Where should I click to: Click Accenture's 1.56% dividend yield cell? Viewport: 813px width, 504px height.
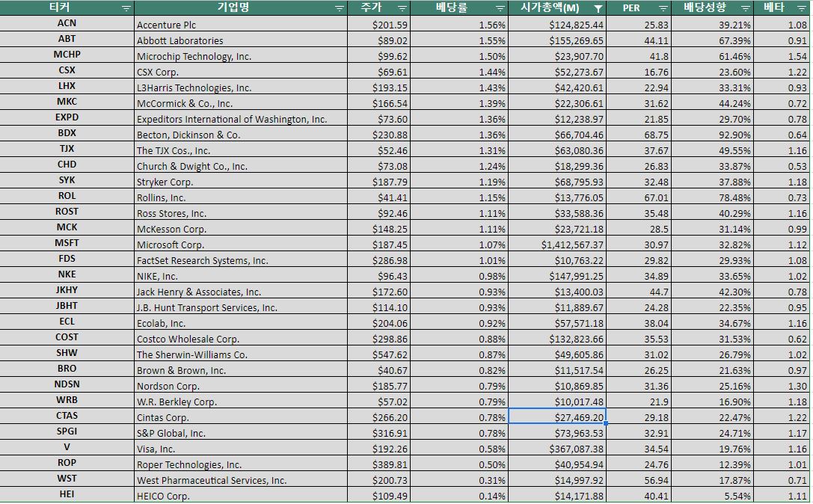pyautogui.click(x=459, y=24)
